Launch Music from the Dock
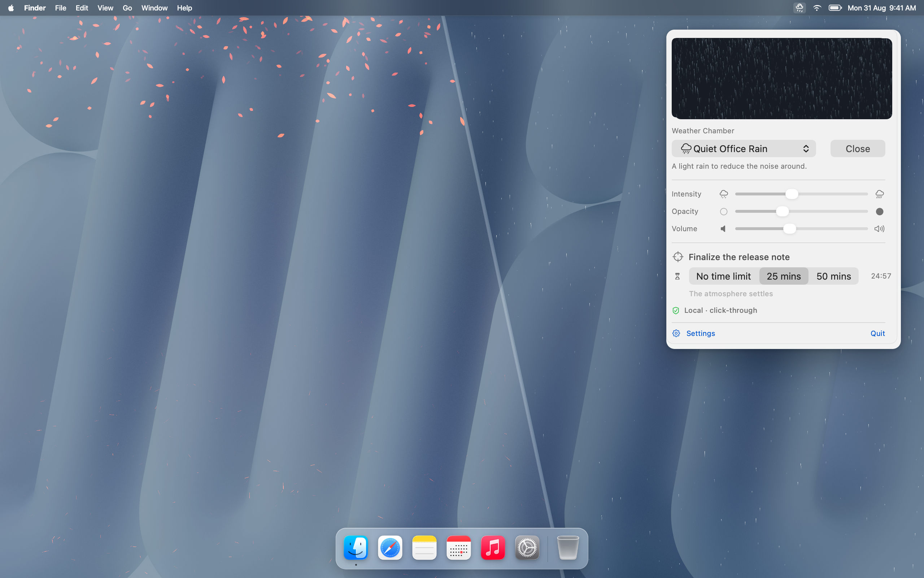Screen dimensions: 924x578 (493, 548)
